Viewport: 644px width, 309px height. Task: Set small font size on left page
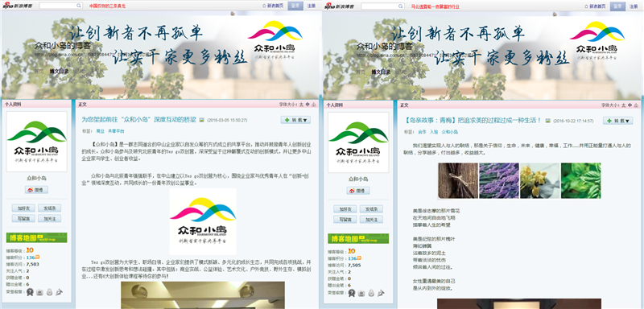click(x=314, y=105)
